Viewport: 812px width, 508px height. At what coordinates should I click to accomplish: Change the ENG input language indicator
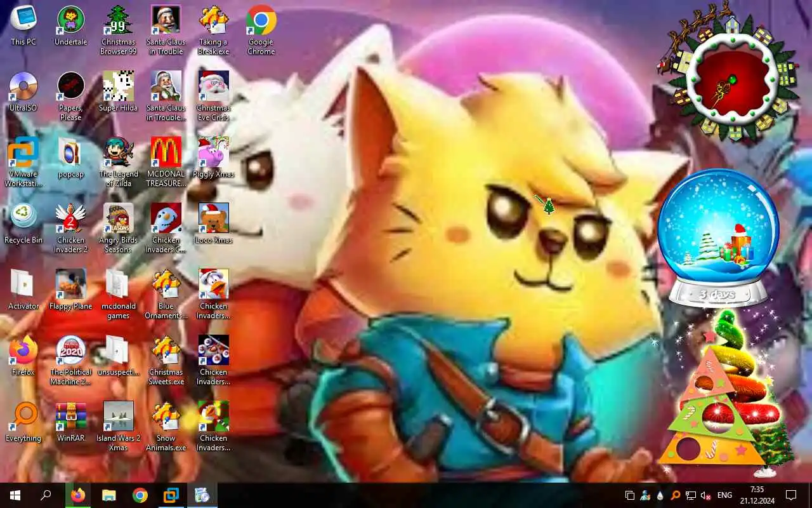[x=724, y=495]
